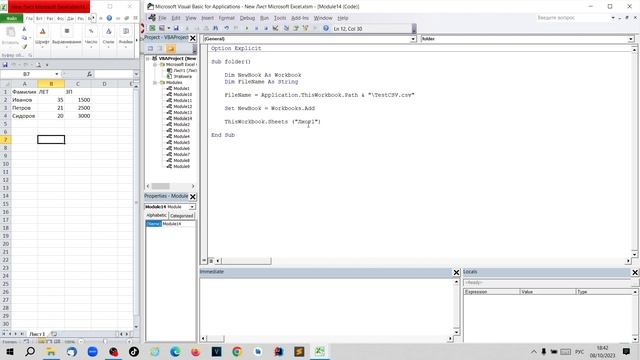Open the Debug menu in VBA editor
The image size is (640, 360).
click(x=247, y=18)
